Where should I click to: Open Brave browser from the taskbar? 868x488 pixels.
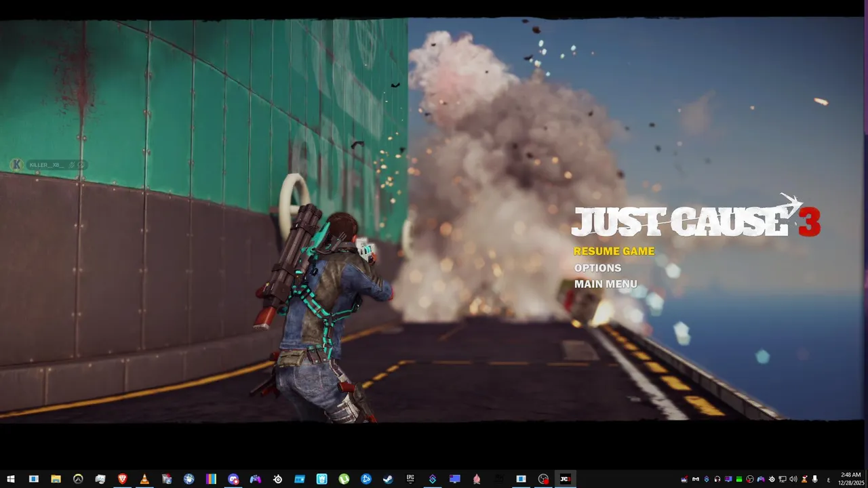[x=122, y=479]
